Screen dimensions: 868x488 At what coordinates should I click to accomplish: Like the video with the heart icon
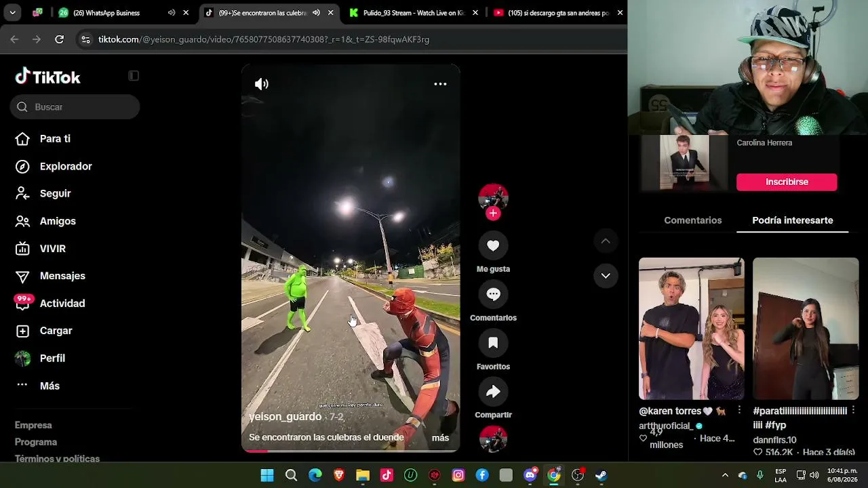tap(493, 246)
